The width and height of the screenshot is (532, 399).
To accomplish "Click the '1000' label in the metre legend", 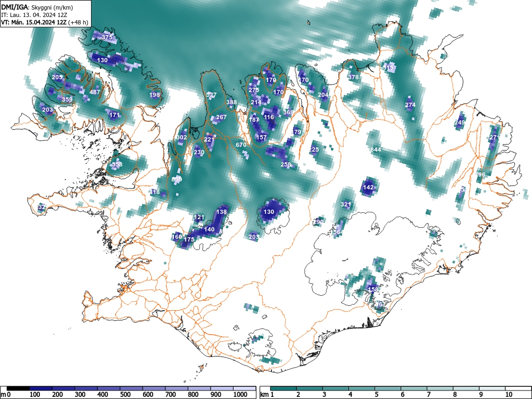I will [x=240, y=395].
